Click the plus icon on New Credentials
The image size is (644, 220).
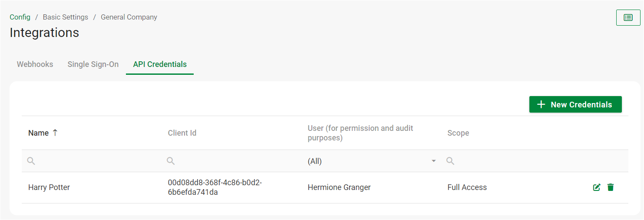[541, 105]
